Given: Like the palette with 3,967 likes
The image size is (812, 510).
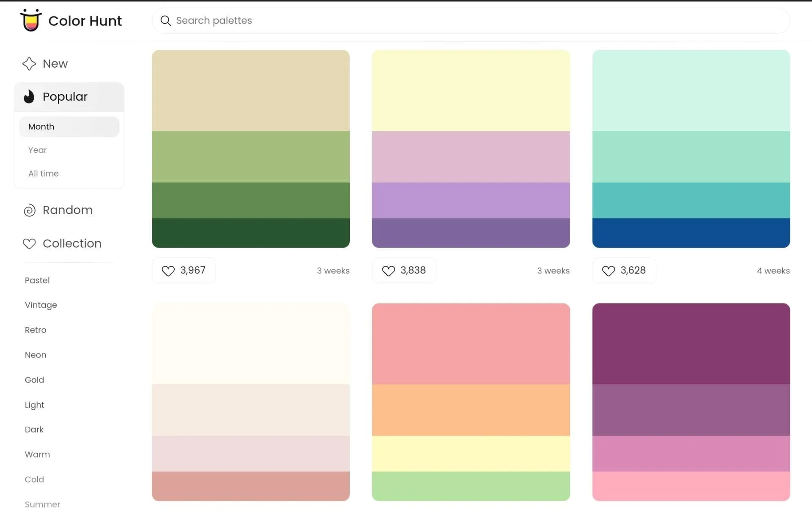Looking at the screenshot, I should point(184,270).
